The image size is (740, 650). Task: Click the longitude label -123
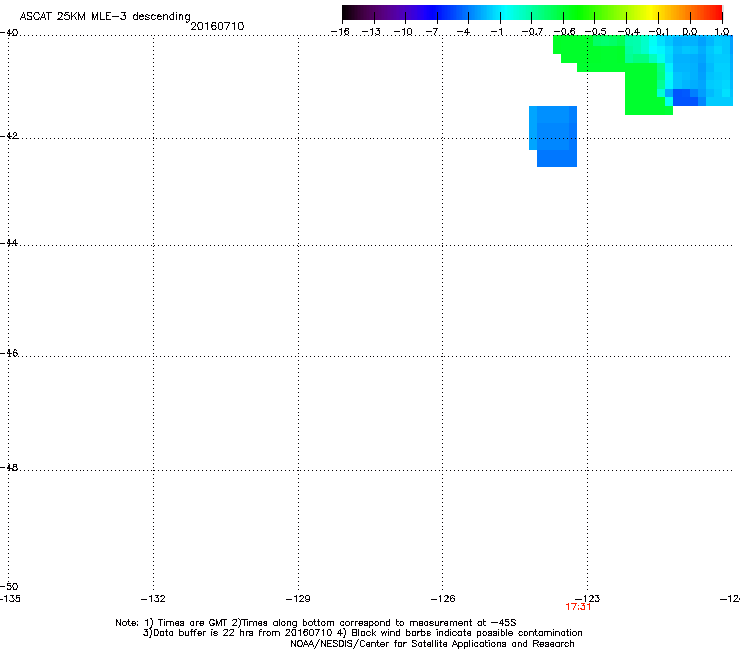[x=588, y=599]
